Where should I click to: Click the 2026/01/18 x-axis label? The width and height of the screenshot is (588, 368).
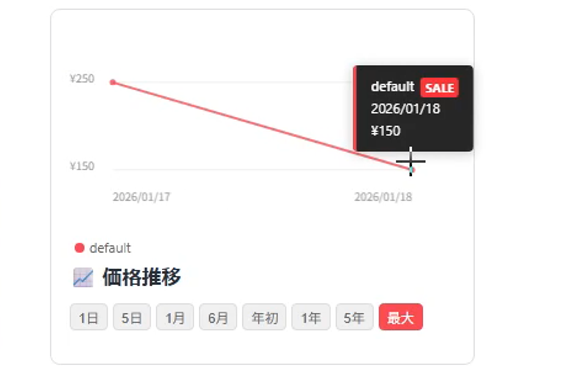click(x=383, y=197)
